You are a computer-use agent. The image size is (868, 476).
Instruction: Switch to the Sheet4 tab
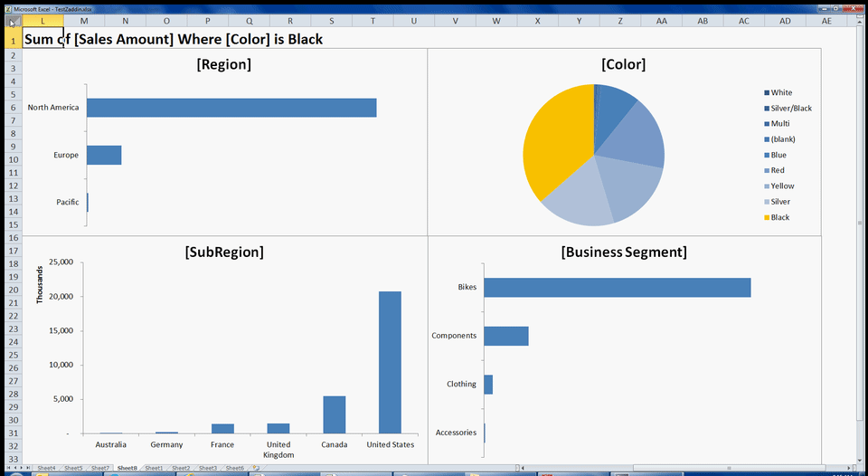tap(46, 468)
